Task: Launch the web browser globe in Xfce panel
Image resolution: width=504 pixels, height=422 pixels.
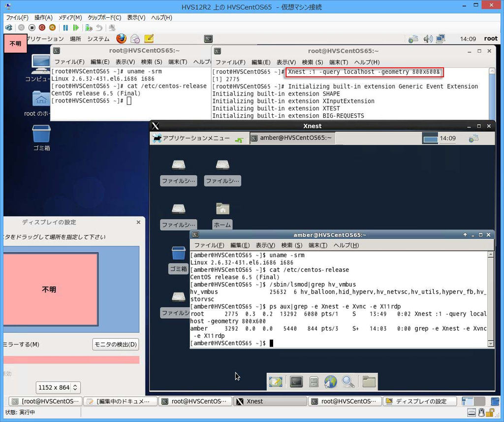Action: [x=330, y=382]
